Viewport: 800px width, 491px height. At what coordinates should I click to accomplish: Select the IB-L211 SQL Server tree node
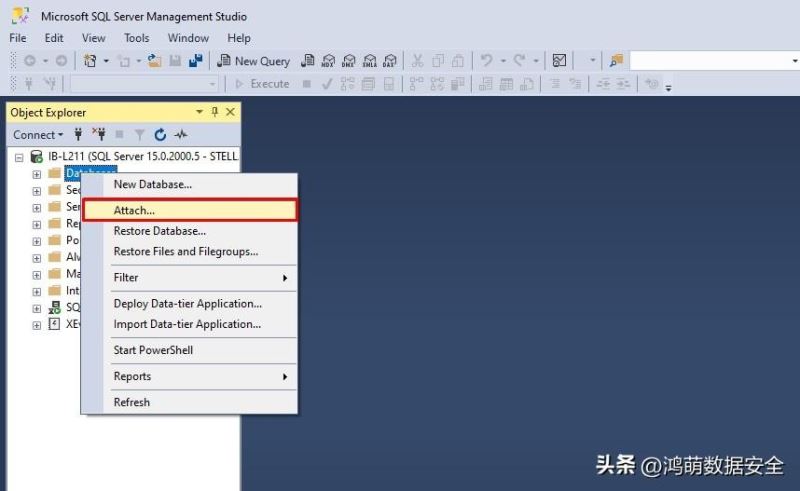tap(142, 156)
